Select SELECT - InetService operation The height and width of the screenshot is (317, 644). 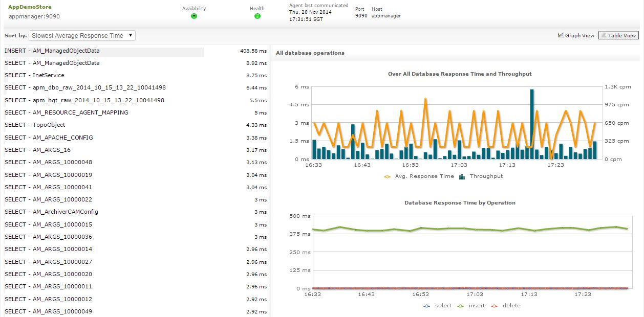pyautogui.click(x=34, y=75)
